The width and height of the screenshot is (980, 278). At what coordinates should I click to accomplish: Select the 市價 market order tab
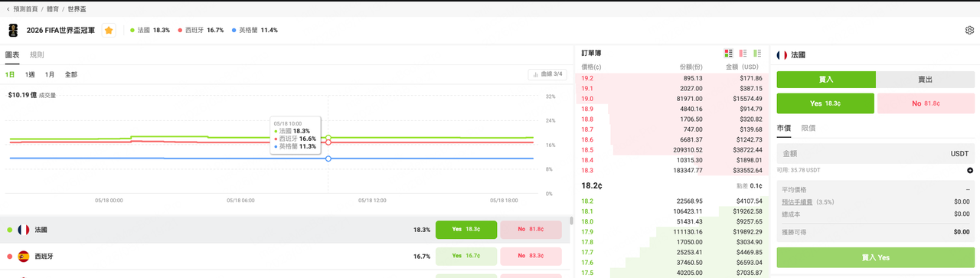point(784,128)
